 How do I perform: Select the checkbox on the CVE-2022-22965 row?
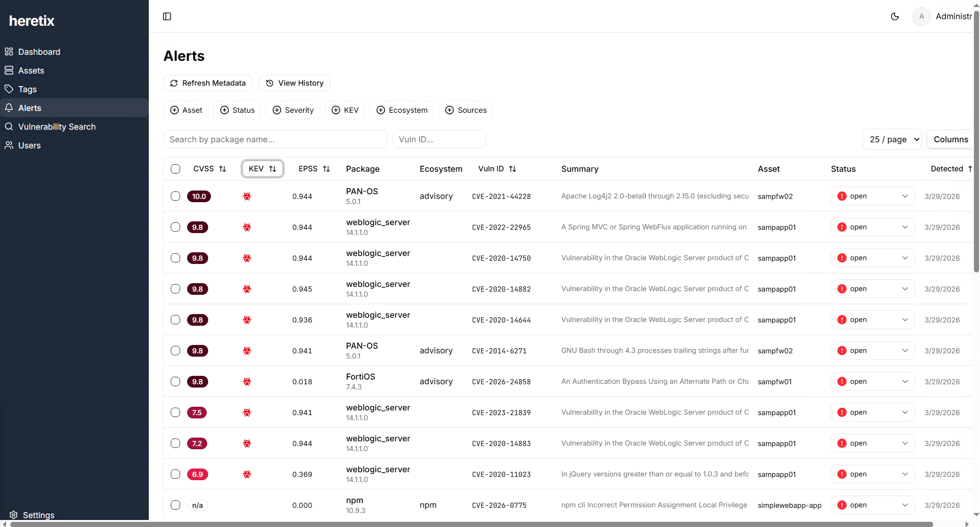click(x=175, y=227)
